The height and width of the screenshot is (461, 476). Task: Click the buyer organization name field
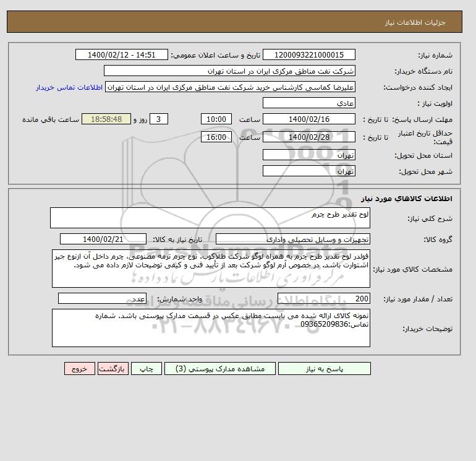[229, 71]
